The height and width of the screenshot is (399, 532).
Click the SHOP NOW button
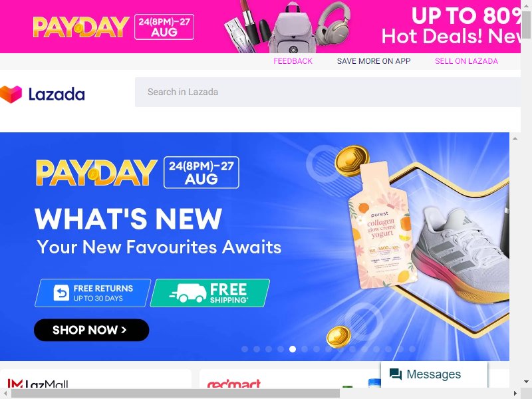click(92, 330)
